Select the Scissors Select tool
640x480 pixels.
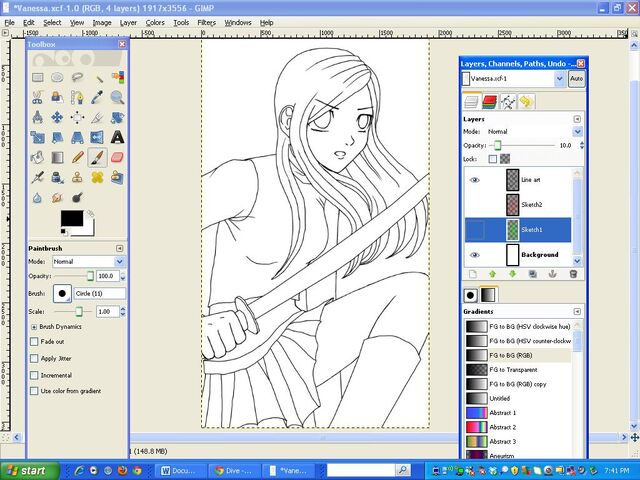tap(38, 98)
